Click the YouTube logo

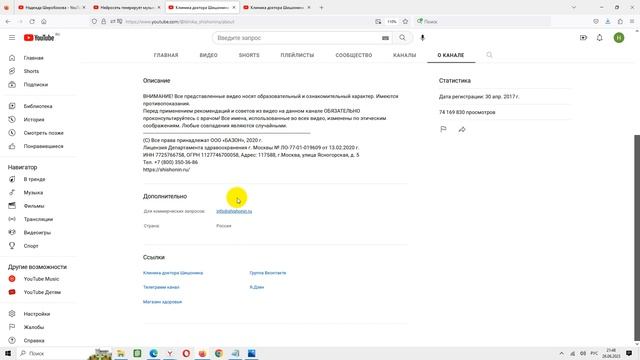pos(39,38)
